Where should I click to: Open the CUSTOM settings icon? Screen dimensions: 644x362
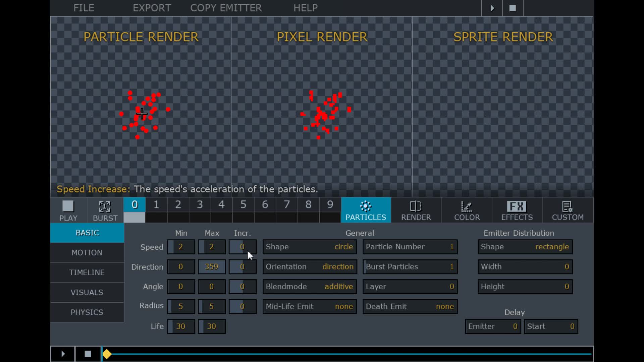(x=568, y=210)
